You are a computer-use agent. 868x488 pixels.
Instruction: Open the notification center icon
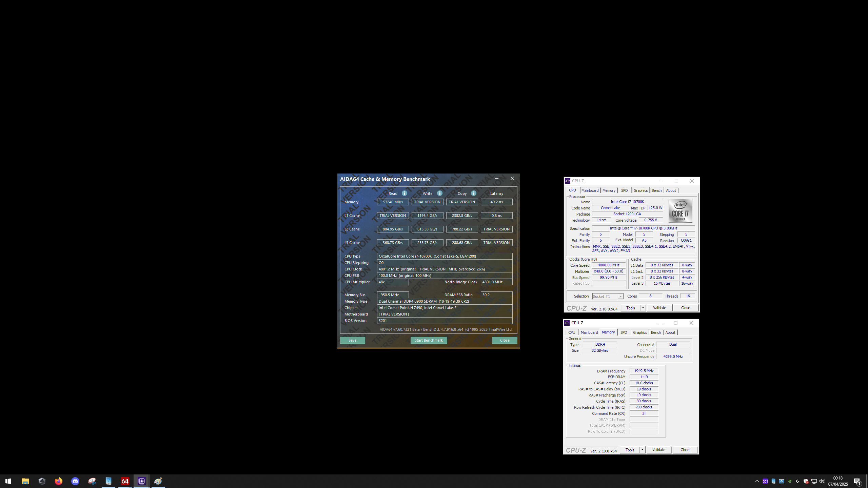coord(857,481)
